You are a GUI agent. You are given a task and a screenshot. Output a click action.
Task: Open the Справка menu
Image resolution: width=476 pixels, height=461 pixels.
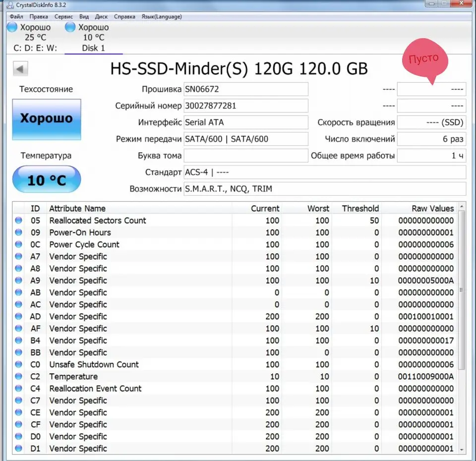124,16
